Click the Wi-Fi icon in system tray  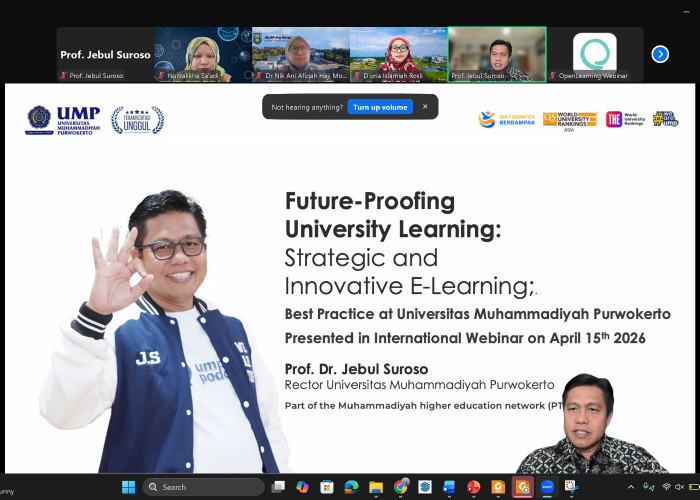(667, 487)
